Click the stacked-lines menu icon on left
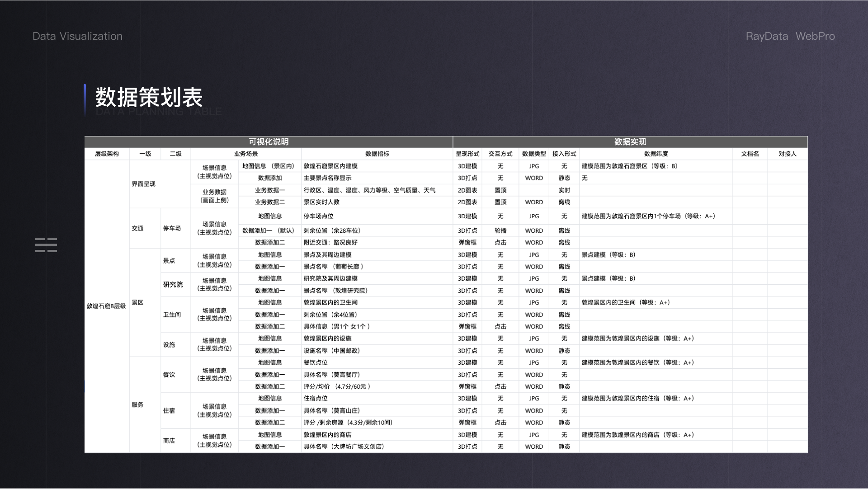The height and width of the screenshot is (489, 868). tap(46, 244)
